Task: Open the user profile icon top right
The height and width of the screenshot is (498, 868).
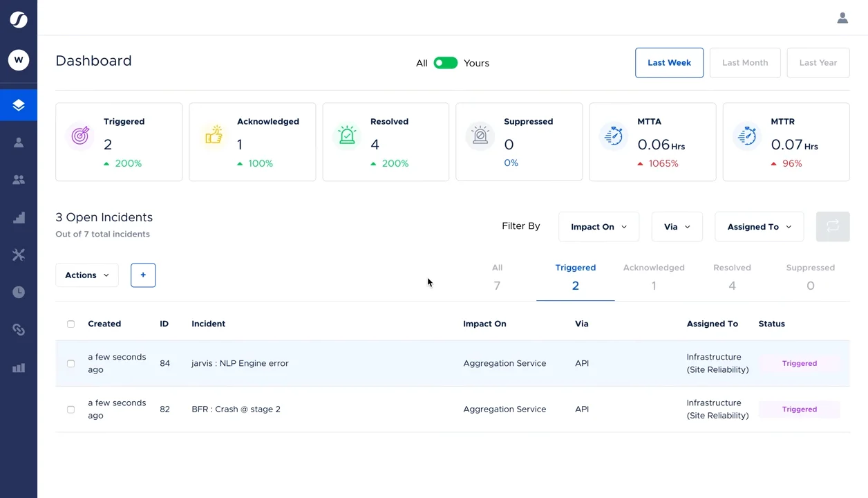Action: [842, 17]
